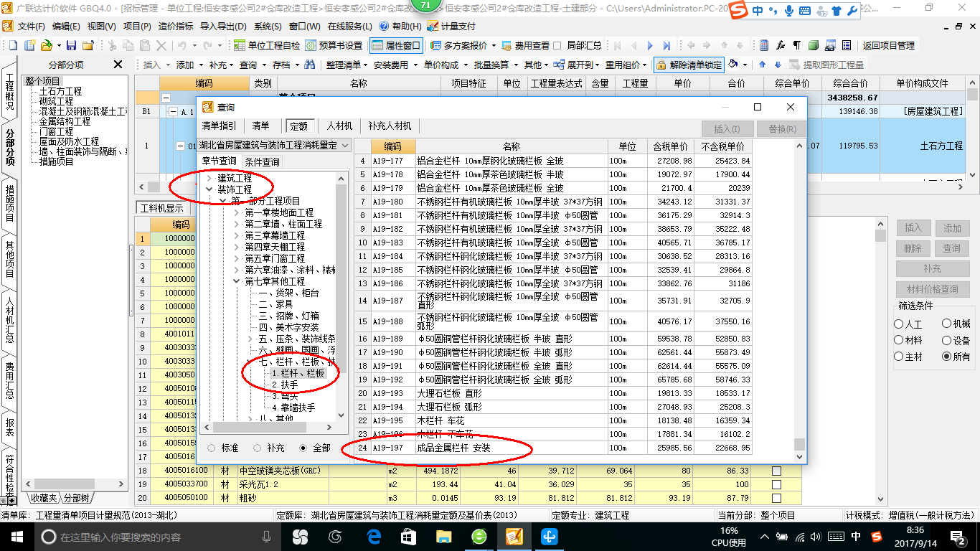Click the Save floppy disk icon
The width and height of the screenshot is (980, 551).
tap(72, 45)
